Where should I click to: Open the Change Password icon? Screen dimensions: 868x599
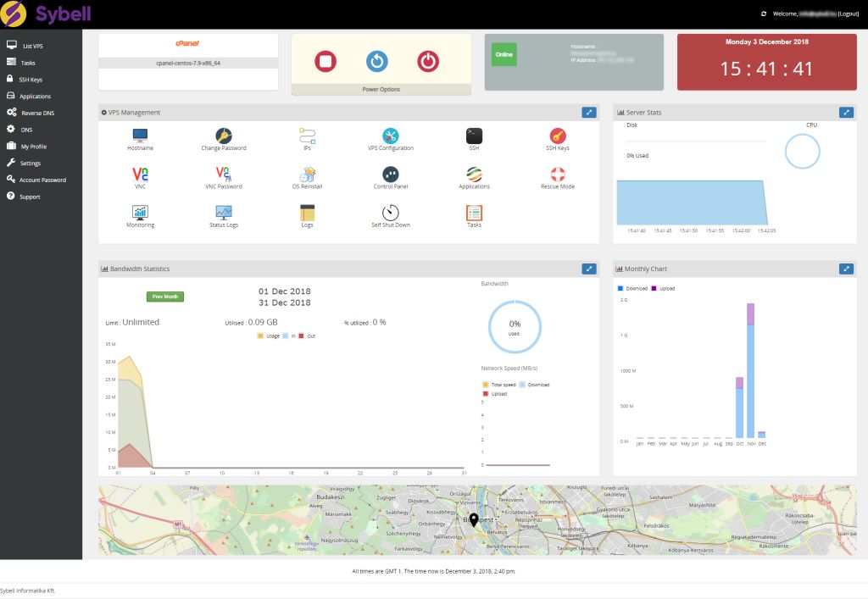(223, 136)
